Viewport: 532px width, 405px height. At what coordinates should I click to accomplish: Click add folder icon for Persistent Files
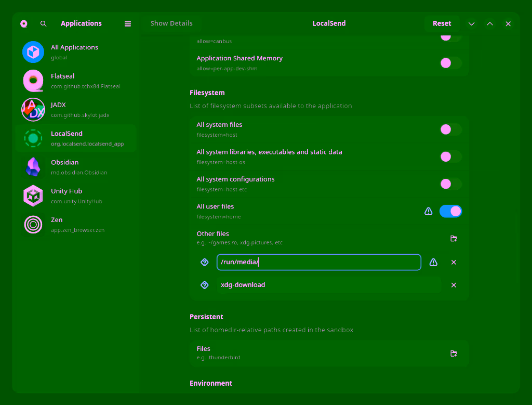(x=454, y=354)
